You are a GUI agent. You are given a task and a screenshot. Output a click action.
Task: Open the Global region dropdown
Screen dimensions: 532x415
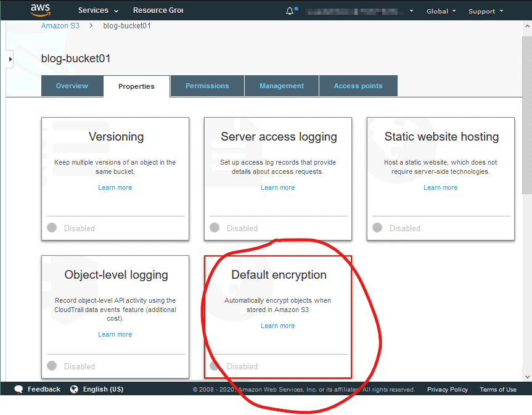[x=441, y=11]
